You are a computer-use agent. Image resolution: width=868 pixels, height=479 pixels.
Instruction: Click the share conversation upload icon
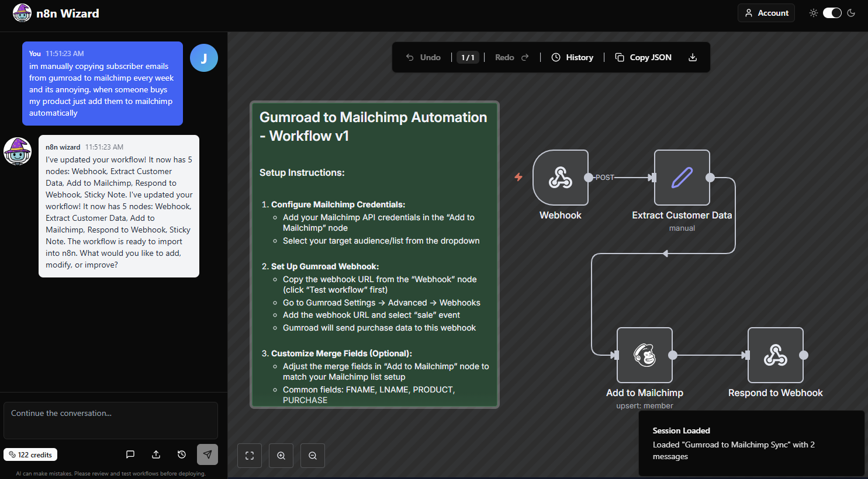(155, 454)
